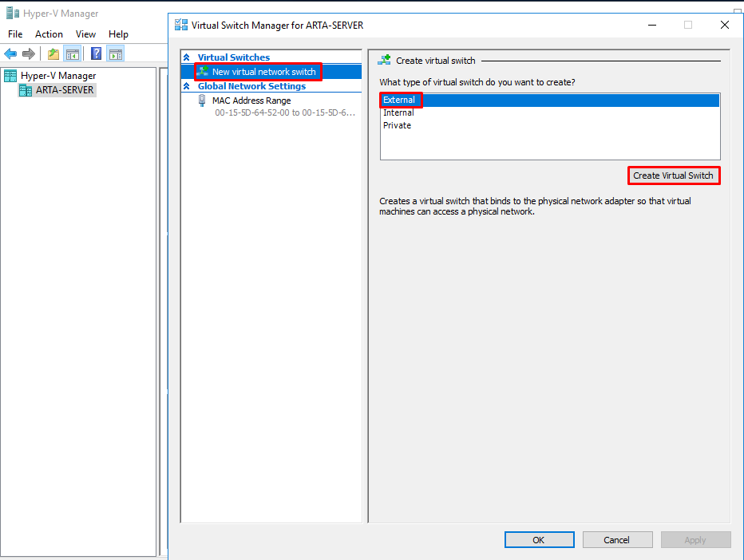Screen dimensions: 744x560
Task: Click the Virtual Switch Manager title bar icon
Action: pos(181,26)
